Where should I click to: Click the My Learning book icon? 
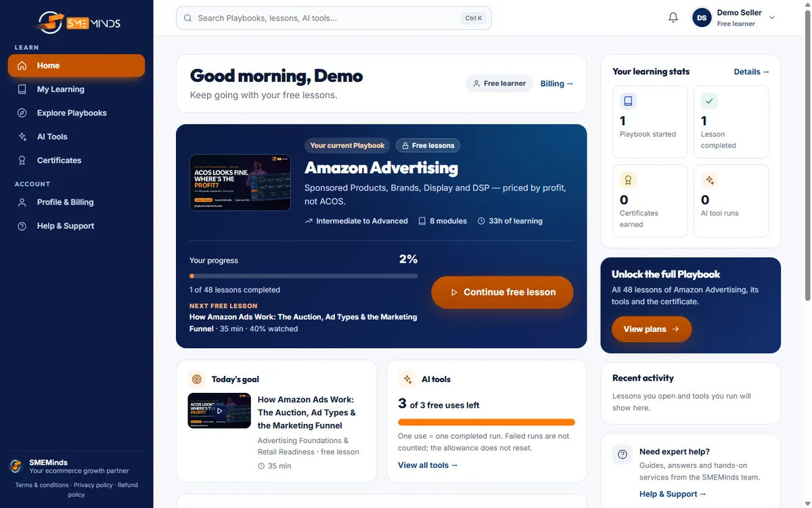tap(22, 89)
